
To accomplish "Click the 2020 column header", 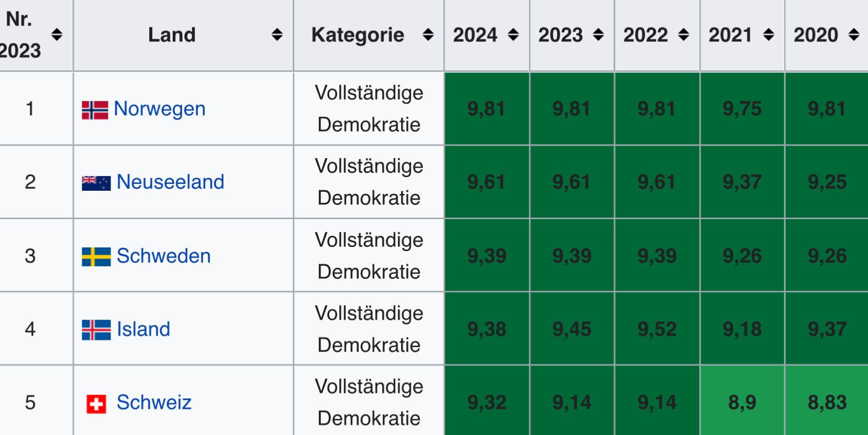I will click(x=816, y=35).
